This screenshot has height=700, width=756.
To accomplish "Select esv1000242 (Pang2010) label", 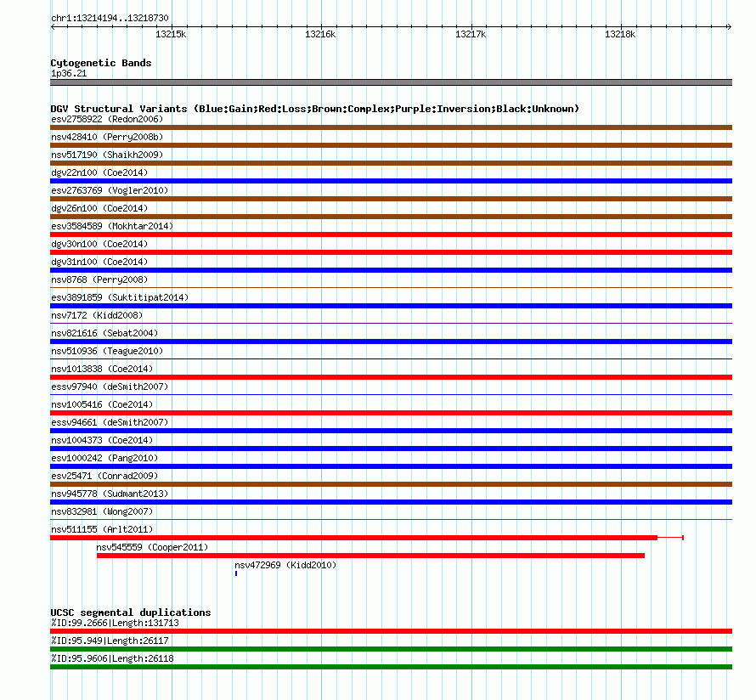I will (104, 458).
